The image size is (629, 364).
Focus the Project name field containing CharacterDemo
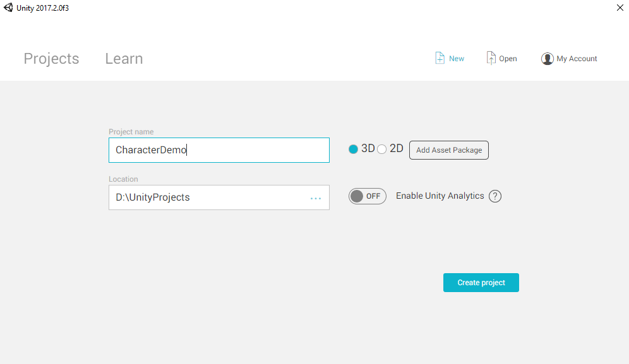click(219, 150)
